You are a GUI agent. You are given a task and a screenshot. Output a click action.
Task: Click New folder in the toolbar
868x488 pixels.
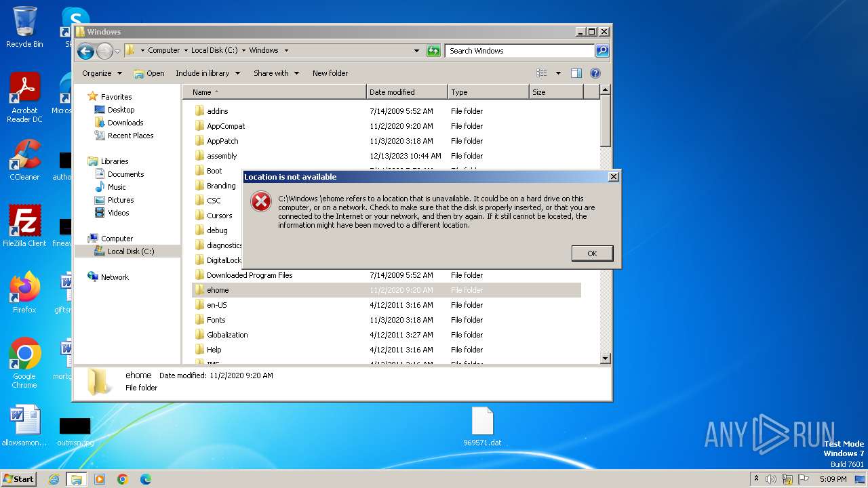pyautogui.click(x=330, y=73)
